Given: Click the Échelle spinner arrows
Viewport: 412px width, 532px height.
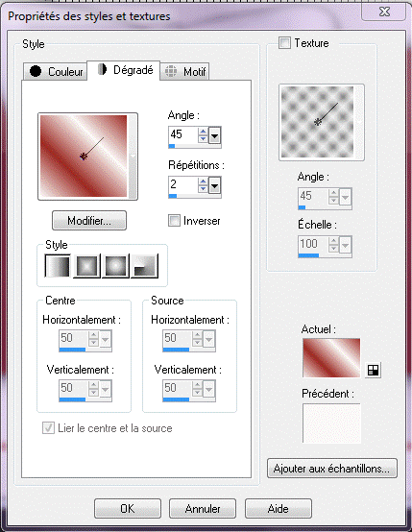Looking at the screenshot, I should [333, 245].
